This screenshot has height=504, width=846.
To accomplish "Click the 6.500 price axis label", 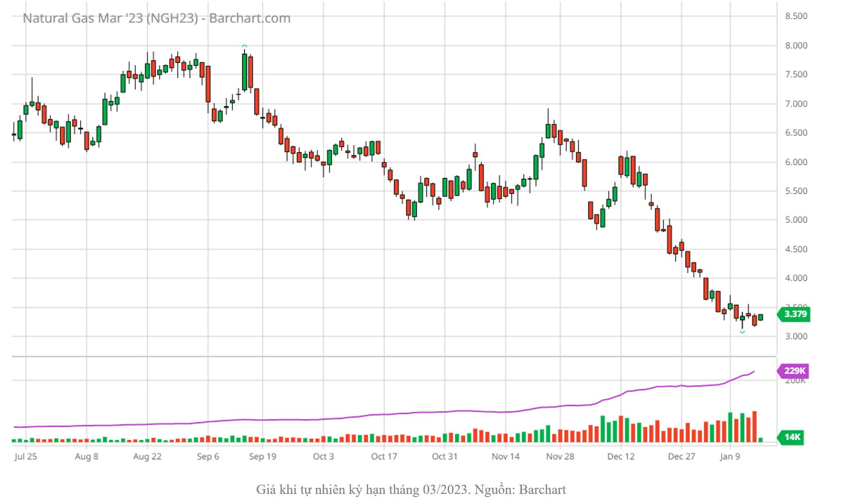I will (796, 133).
